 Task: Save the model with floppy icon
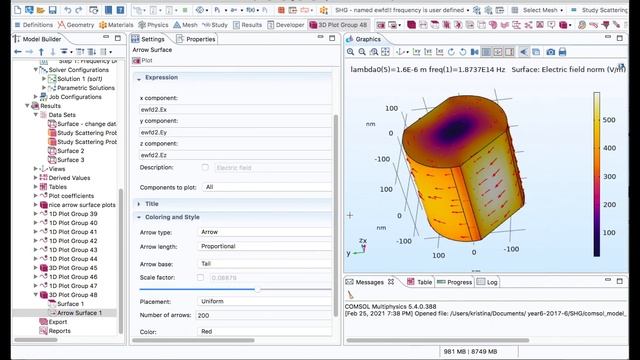click(x=53, y=10)
